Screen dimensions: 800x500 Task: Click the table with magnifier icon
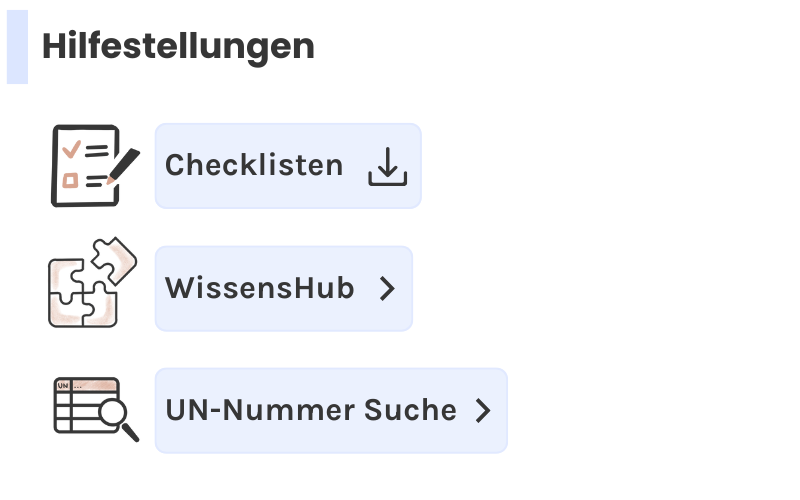click(x=94, y=408)
